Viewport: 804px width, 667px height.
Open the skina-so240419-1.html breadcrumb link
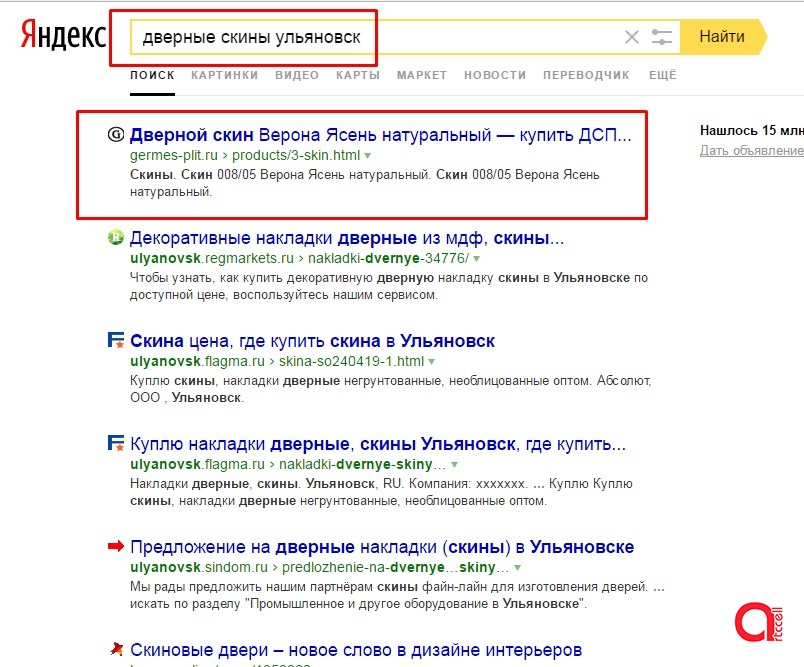(x=351, y=361)
